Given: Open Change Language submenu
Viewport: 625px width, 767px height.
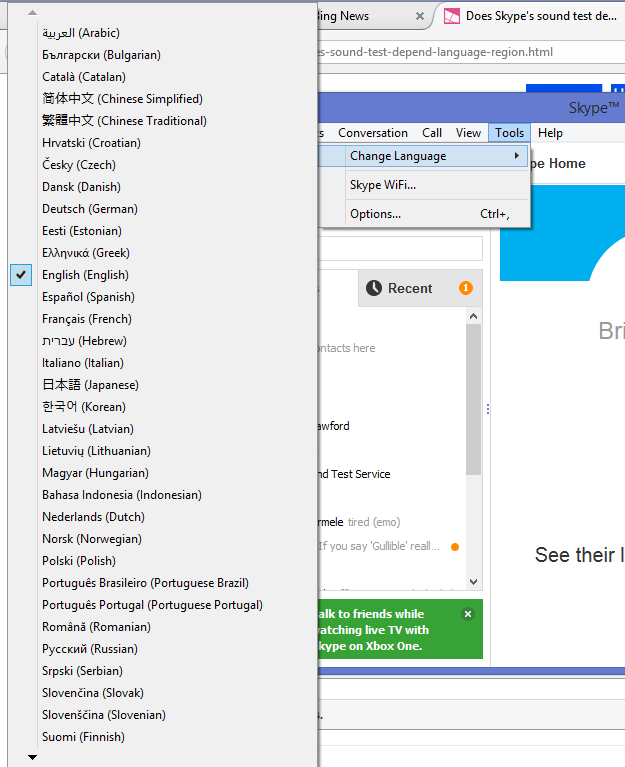Looking at the screenshot, I should click(x=424, y=156).
